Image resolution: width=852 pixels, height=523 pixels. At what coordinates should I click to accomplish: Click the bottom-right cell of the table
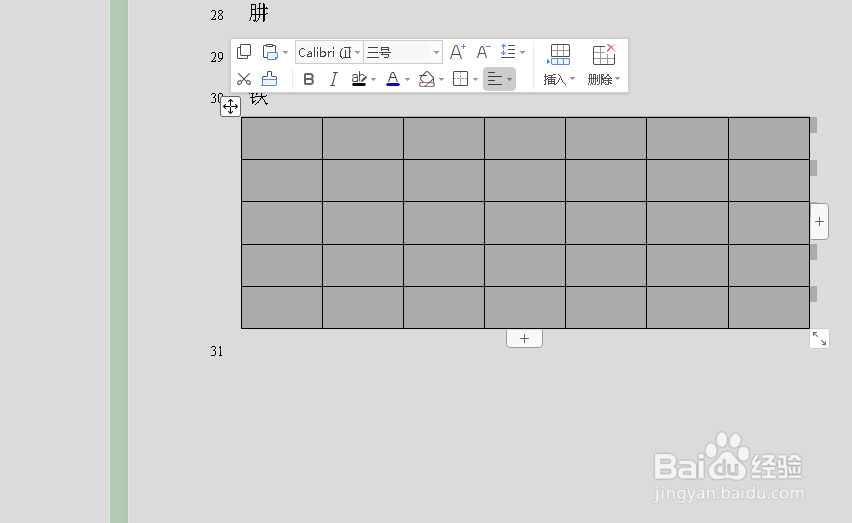tap(769, 307)
